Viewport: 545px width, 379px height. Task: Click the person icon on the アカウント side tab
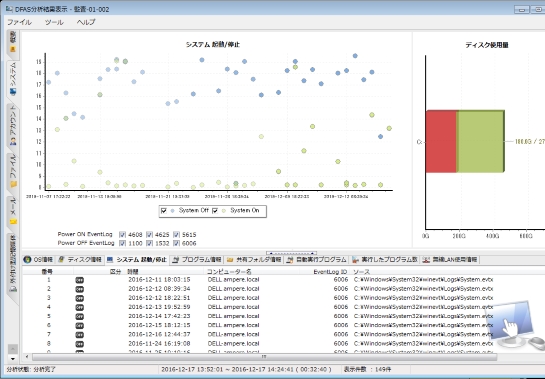(x=13, y=142)
